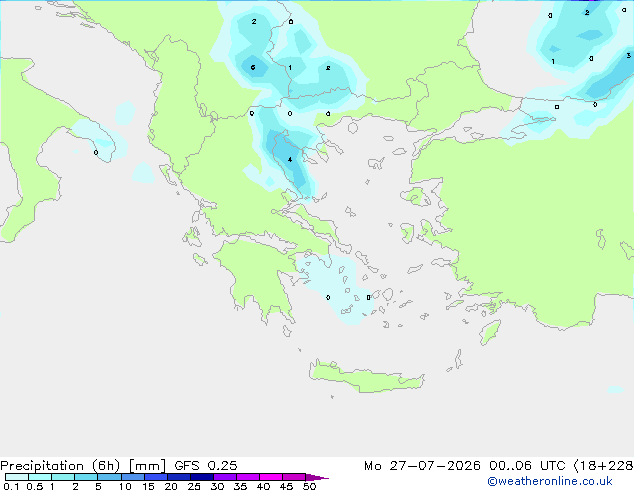Click the precipitation value '3' near the Black Sea
This screenshot has width=634, height=490.
pyautogui.click(x=628, y=55)
